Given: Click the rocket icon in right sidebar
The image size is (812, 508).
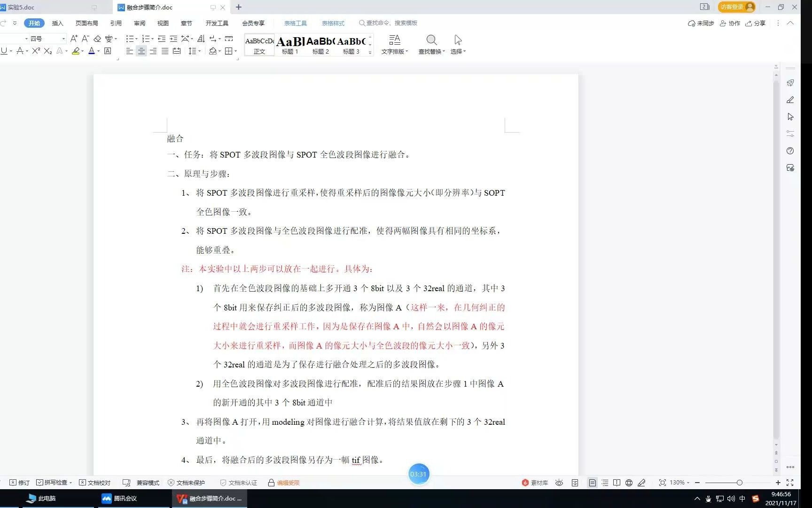Looking at the screenshot, I should (790, 83).
